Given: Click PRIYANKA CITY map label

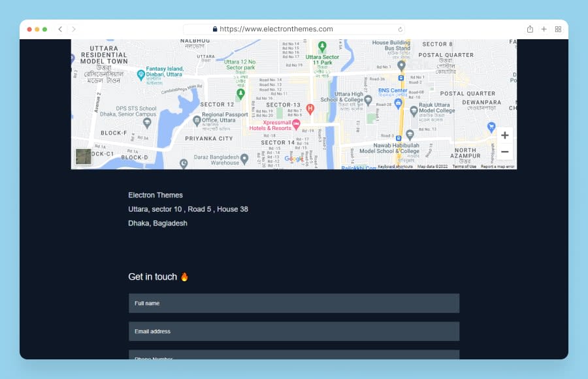Looking at the screenshot, I should [209, 139].
